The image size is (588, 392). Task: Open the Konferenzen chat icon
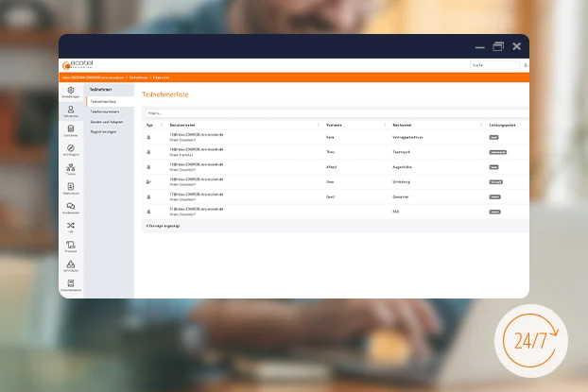click(71, 208)
